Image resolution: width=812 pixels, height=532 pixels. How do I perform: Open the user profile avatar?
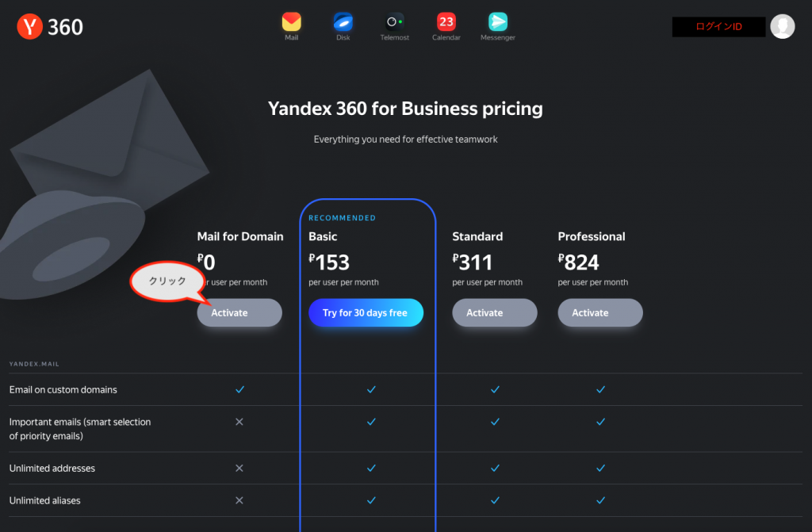pos(782,26)
